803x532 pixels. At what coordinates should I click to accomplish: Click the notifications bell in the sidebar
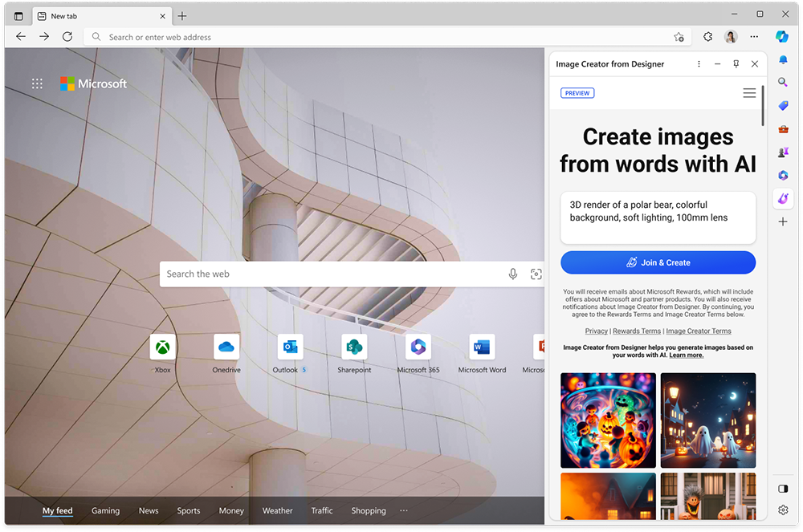click(782, 59)
